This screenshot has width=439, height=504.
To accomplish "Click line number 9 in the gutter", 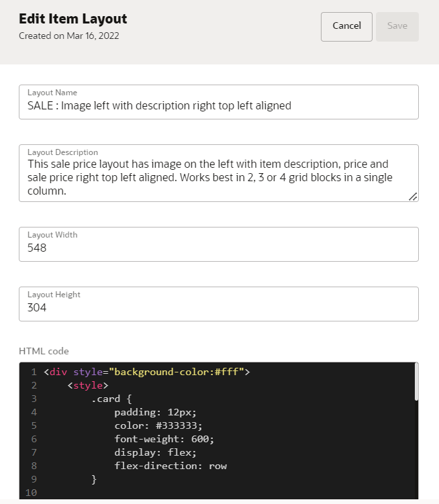I will (34, 479).
